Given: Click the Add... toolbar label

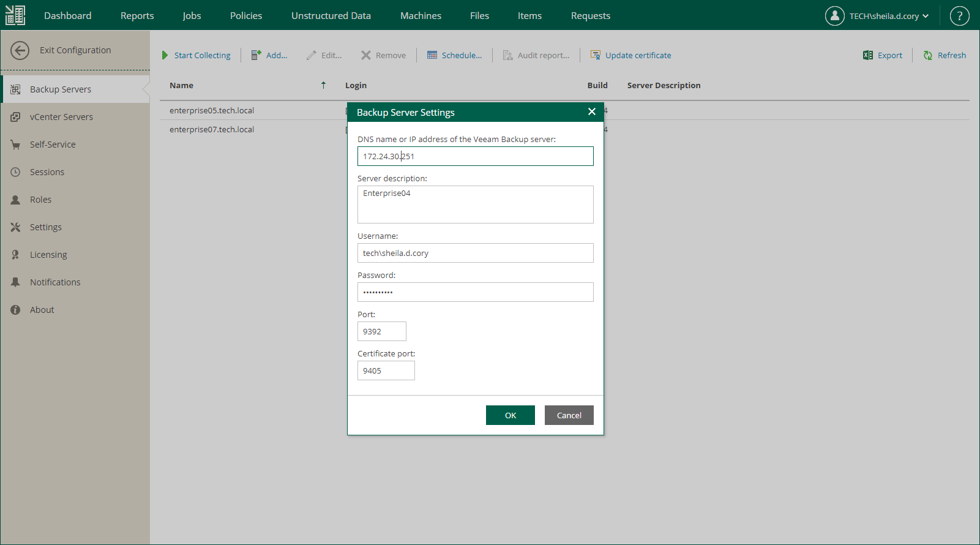Looking at the screenshot, I should pyautogui.click(x=277, y=55).
